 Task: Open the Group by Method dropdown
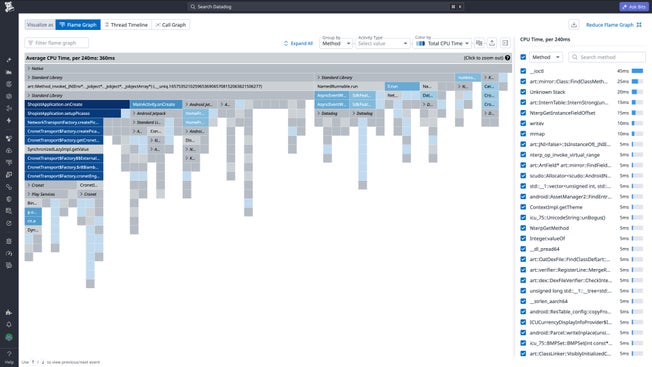click(336, 43)
